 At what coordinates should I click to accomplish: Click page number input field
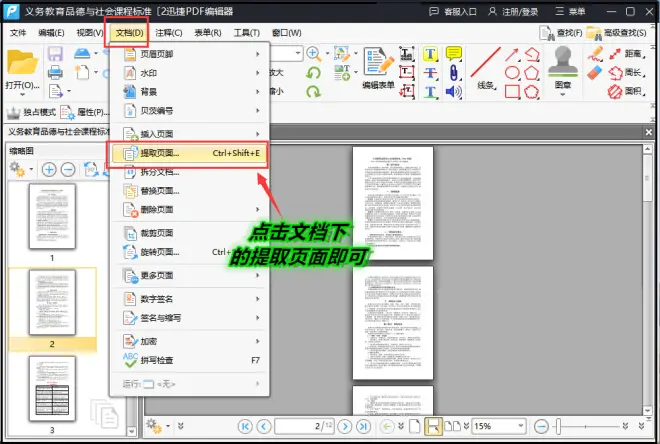304,426
